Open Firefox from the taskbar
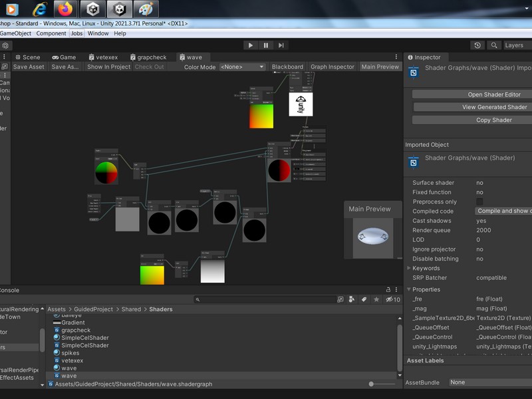Screen dimensions: 532x399 click(x=65, y=9)
